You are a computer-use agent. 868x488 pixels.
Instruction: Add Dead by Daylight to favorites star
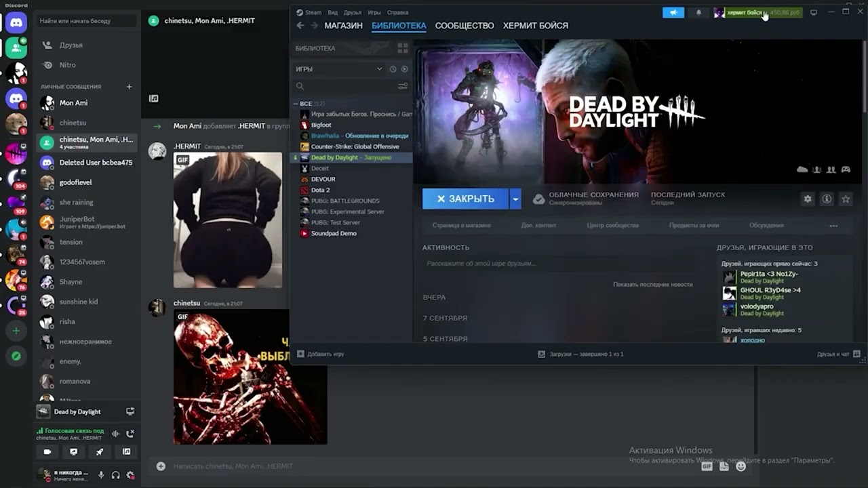pos(846,199)
